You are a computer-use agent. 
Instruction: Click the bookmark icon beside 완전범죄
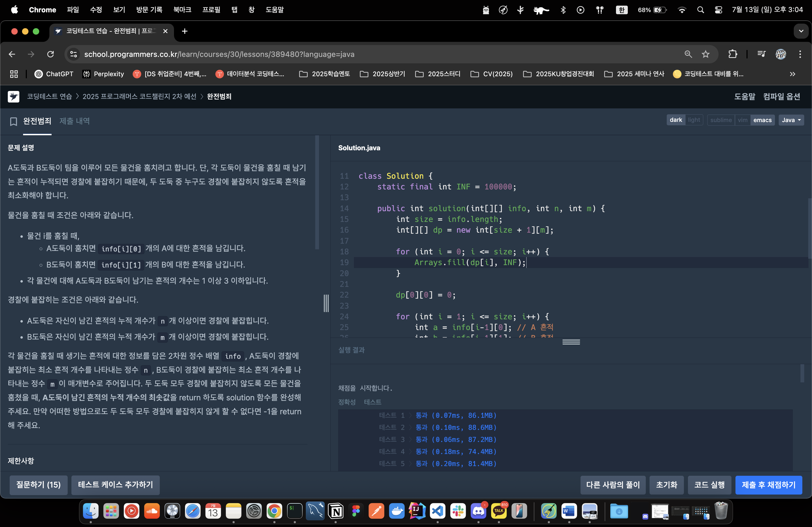click(13, 121)
